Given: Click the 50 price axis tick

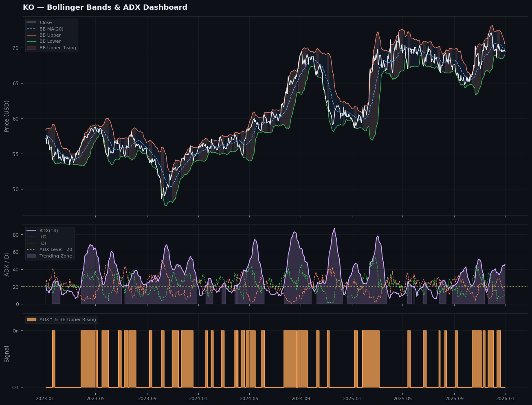Looking at the screenshot, I should click(15, 189).
